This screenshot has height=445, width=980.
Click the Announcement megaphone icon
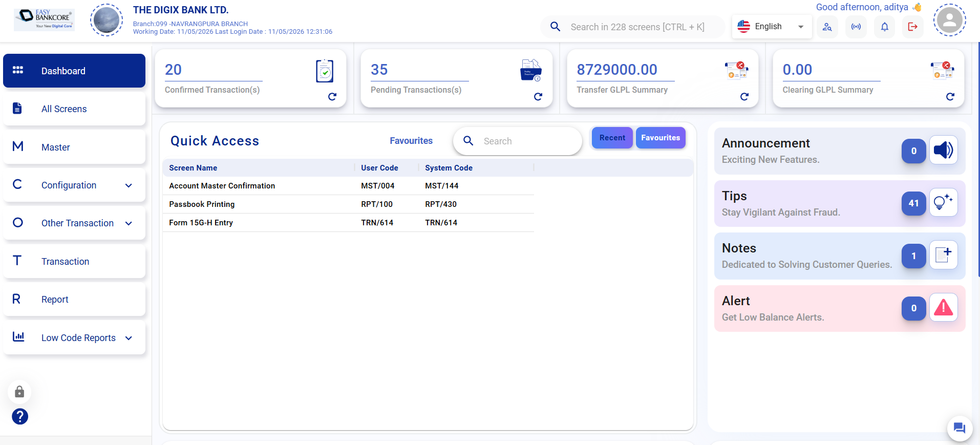943,150
